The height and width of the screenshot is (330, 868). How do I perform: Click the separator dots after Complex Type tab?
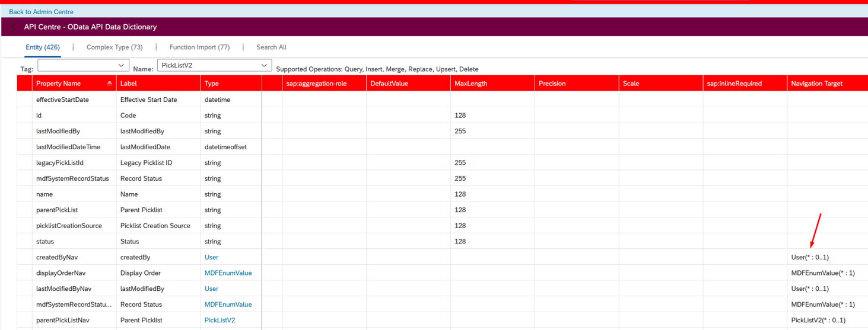click(x=156, y=47)
